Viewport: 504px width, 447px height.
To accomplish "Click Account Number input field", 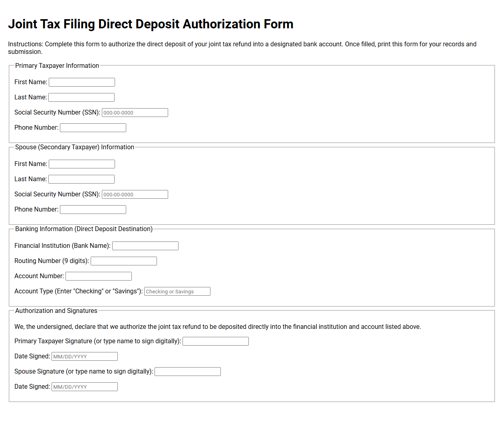I will point(99,276).
